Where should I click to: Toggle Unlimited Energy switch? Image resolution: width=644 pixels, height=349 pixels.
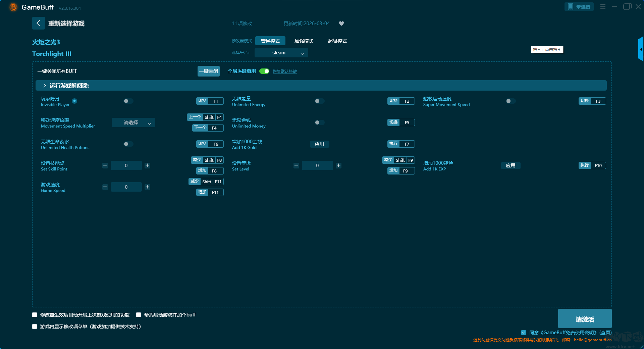[x=319, y=101]
